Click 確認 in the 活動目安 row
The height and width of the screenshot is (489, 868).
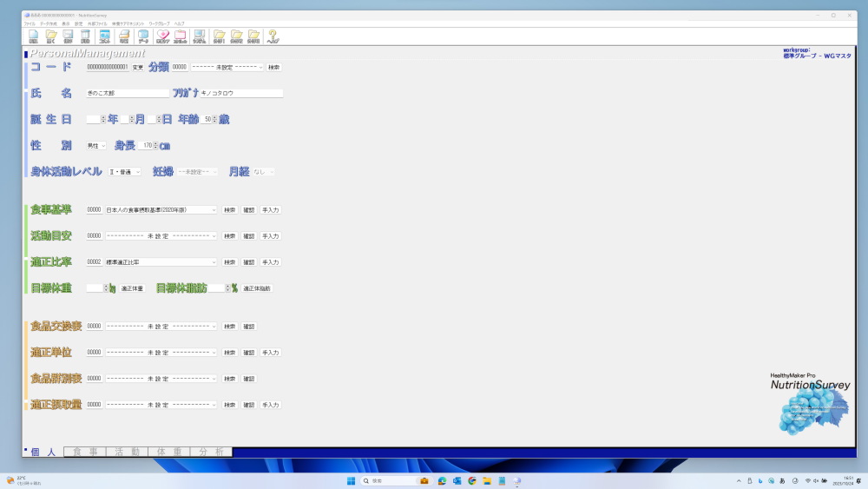click(248, 236)
